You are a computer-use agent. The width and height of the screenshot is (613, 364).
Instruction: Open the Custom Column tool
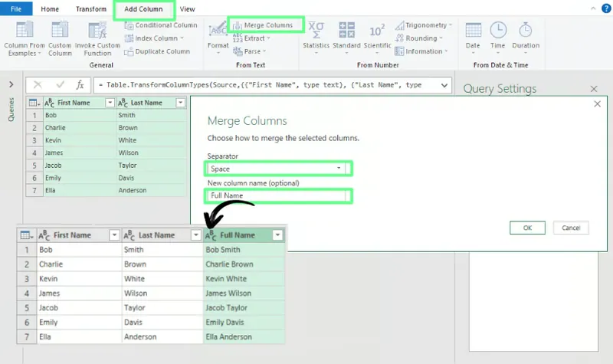coord(61,31)
